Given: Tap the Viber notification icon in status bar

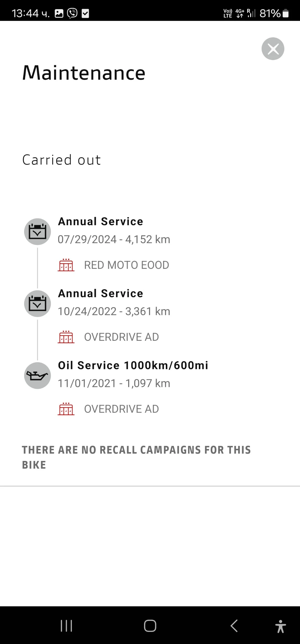Looking at the screenshot, I should click(72, 13).
